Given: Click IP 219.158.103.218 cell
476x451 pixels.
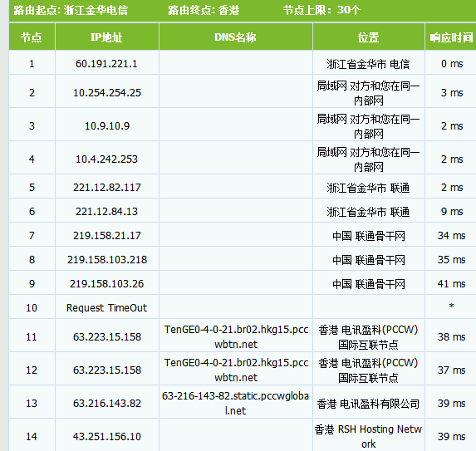Looking at the screenshot, I should [107, 259].
